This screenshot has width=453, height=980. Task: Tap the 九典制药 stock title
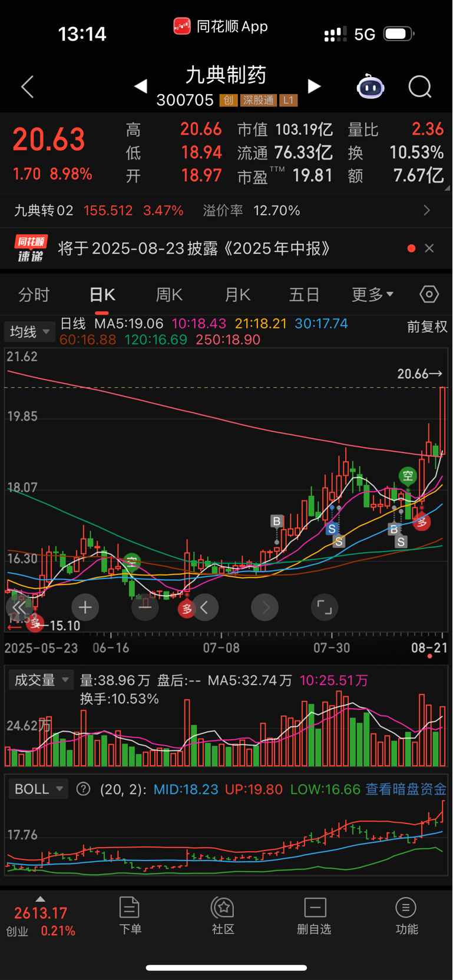tap(226, 75)
